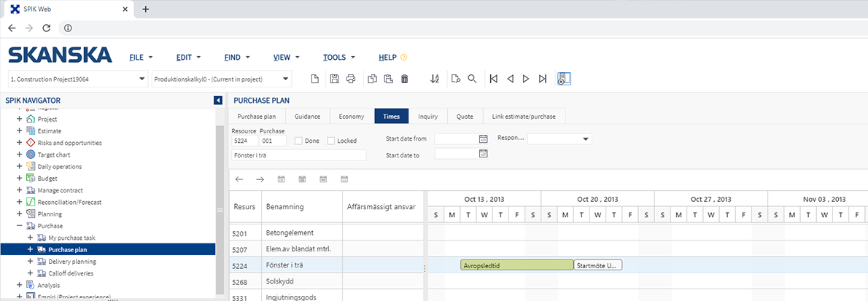Select Target chart in navigator
The image size is (868, 301).
[54, 155]
